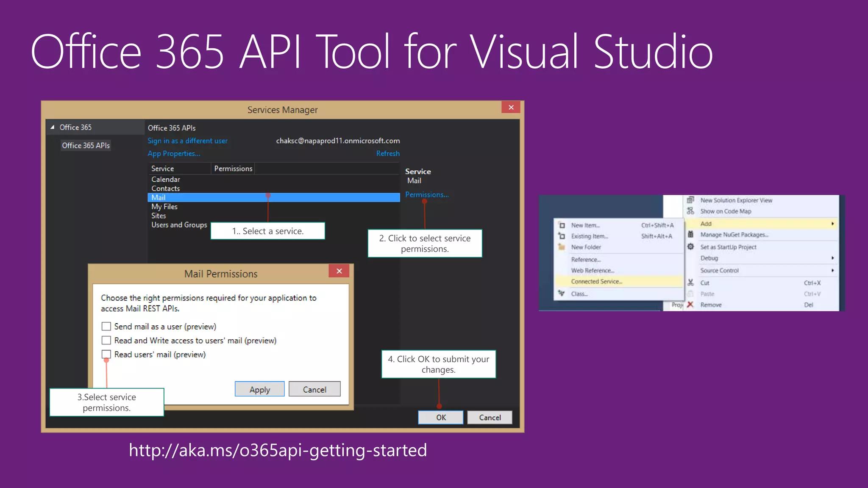This screenshot has height=488, width=868.
Task: Select the Contacts service row
Action: 274,189
